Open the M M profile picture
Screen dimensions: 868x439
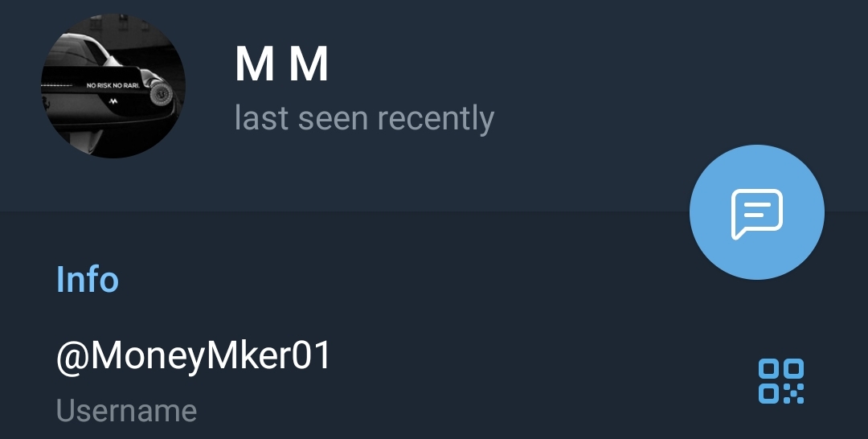[x=113, y=86]
